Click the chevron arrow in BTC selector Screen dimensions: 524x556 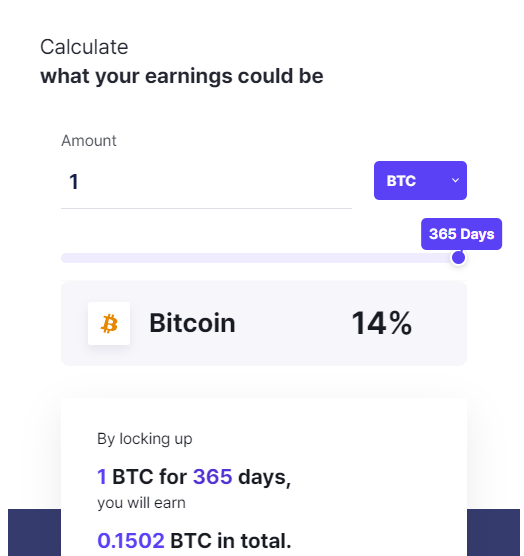455,180
